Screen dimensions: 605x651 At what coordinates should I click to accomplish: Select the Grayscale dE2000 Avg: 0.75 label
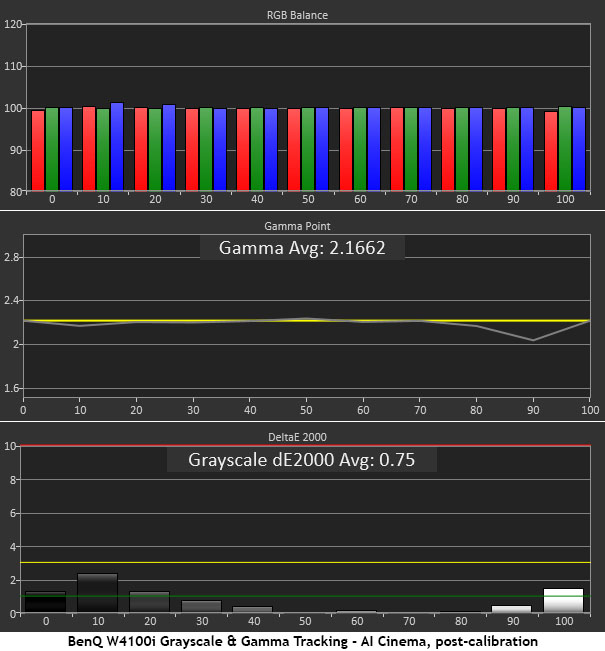coord(302,460)
